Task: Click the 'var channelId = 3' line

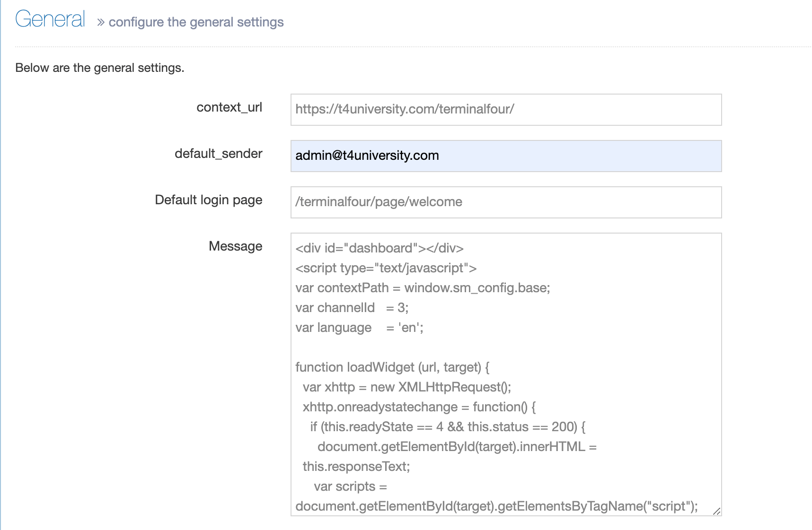Action: (x=352, y=308)
